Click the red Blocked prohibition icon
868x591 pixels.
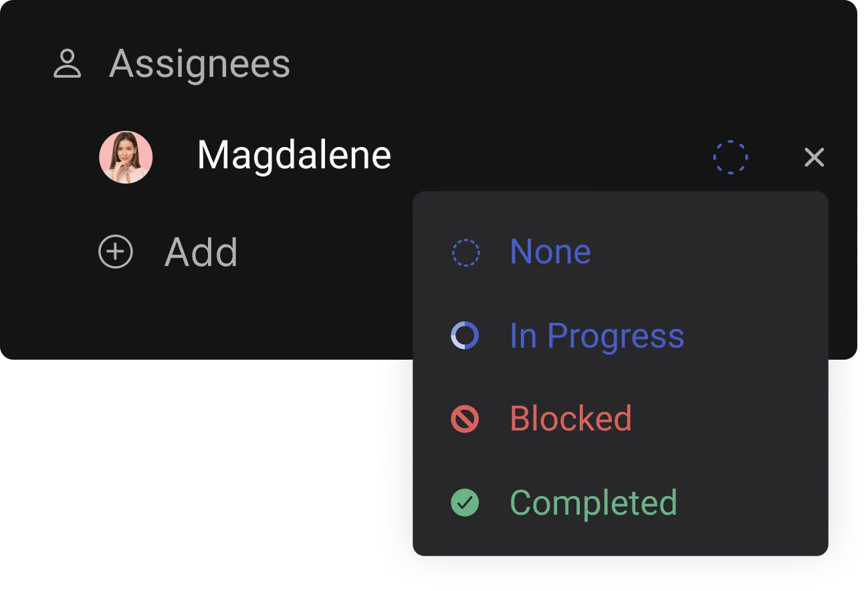(465, 419)
